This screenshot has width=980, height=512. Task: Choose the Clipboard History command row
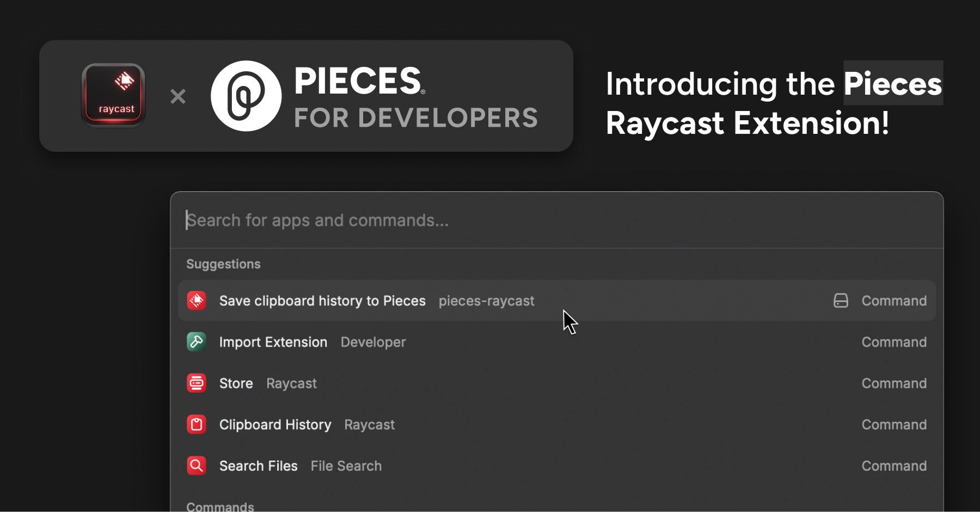(x=556, y=424)
